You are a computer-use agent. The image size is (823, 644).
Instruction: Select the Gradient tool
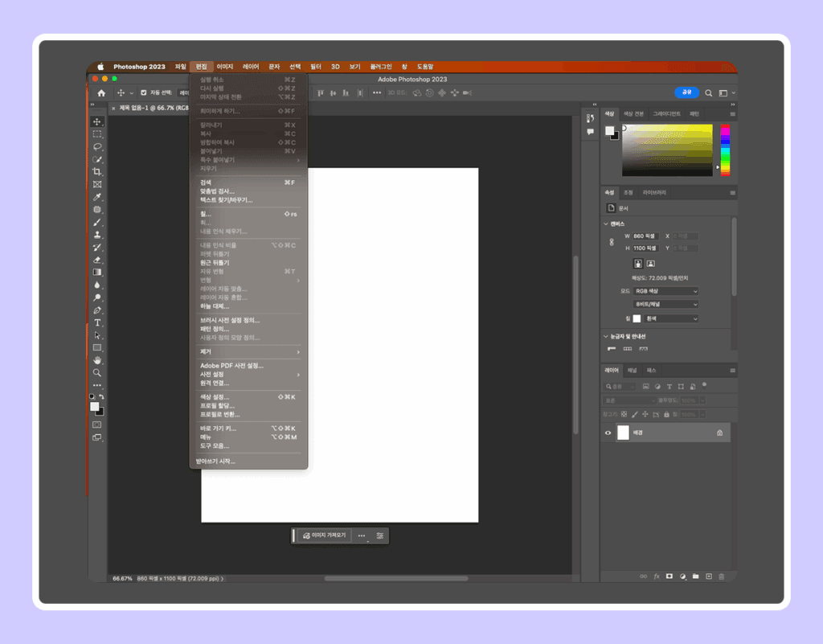pyautogui.click(x=97, y=273)
